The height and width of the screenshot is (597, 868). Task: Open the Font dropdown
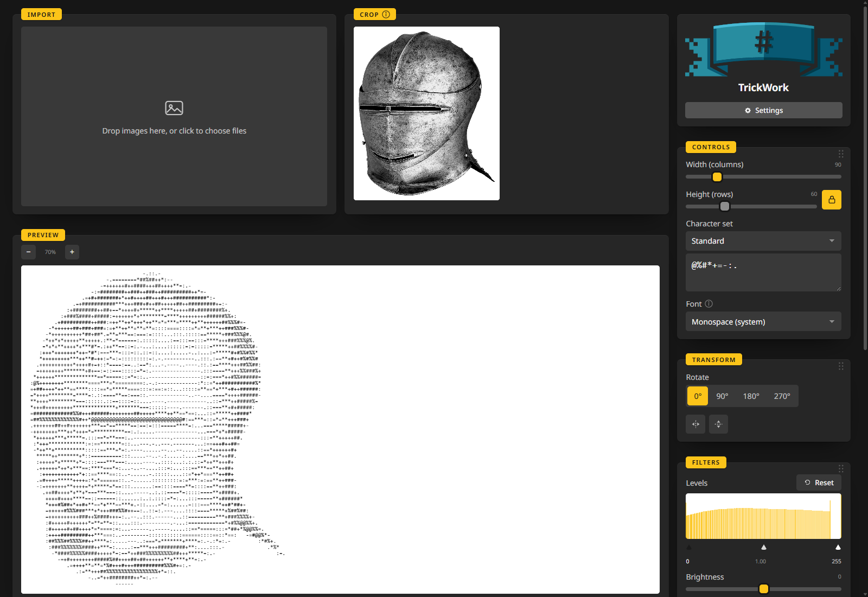[763, 322]
